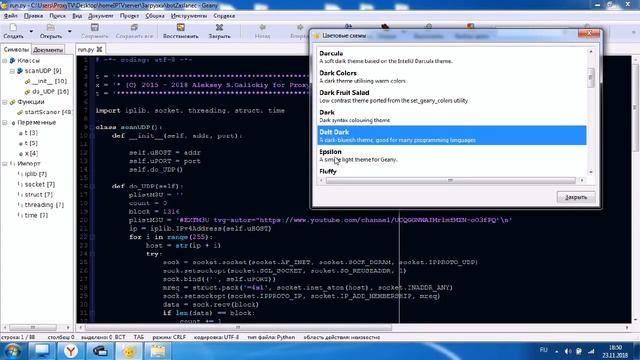This screenshot has width=640, height=360.
Task: Open the Сборка menu
Action: (155, 16)
